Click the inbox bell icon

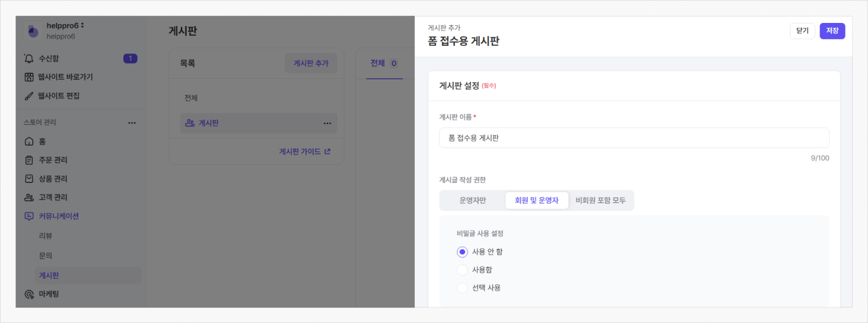coord(29,58)
